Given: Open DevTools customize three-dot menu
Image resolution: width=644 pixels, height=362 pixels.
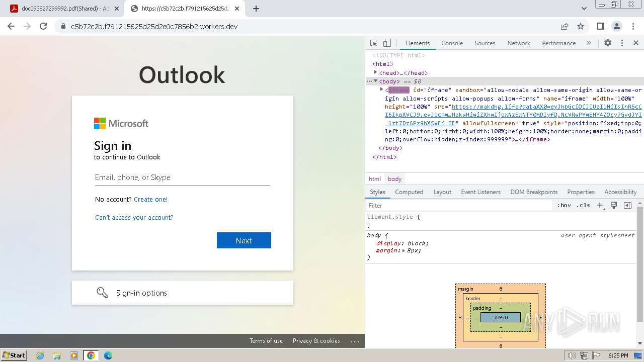Looking at the screenshot, I should tap(622, 43).
